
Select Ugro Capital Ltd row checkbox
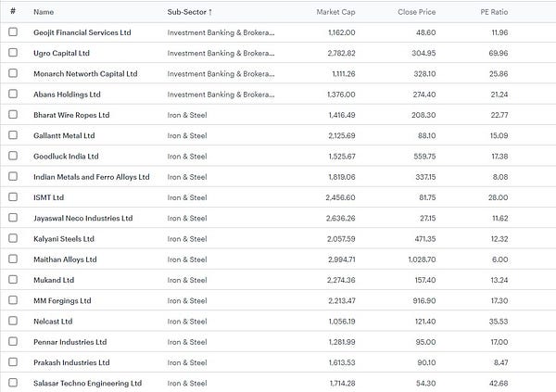(x=13, y=53)
